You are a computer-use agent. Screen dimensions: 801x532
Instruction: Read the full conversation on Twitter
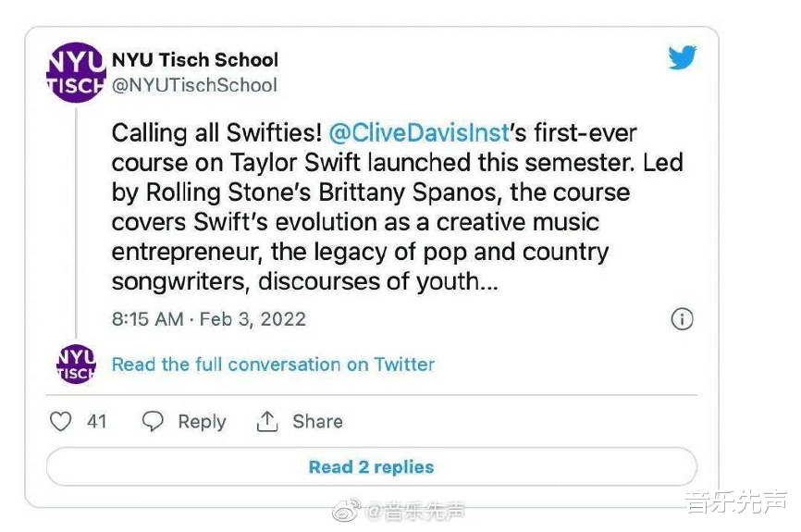coord(273,365)
